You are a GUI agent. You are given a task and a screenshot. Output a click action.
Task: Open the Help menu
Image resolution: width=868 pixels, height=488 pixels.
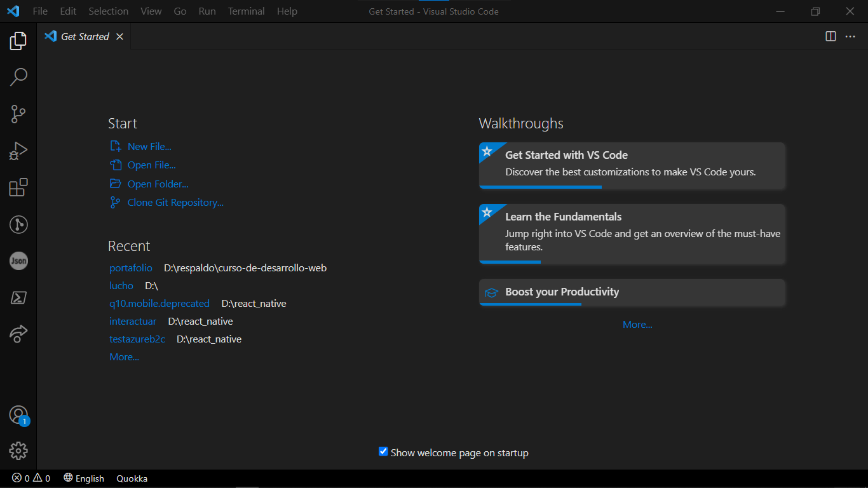coord(287,11)
